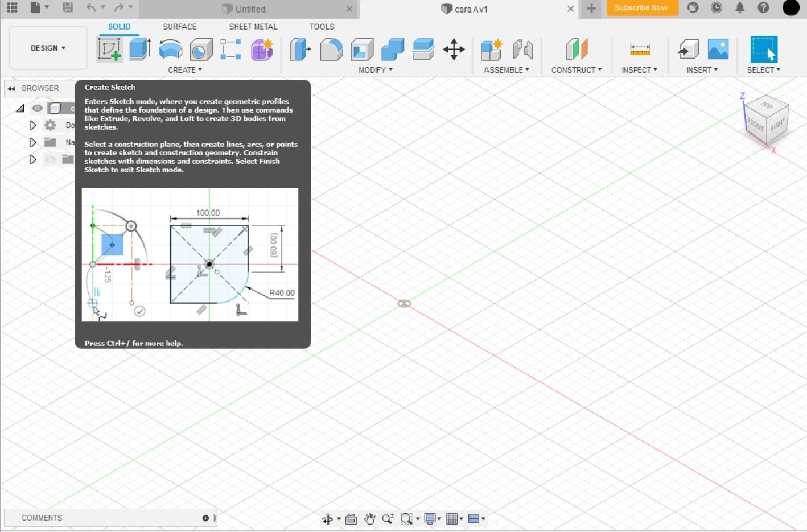
Task: Toggle the Origin folder visibility eye
Action: click(50, 159)
